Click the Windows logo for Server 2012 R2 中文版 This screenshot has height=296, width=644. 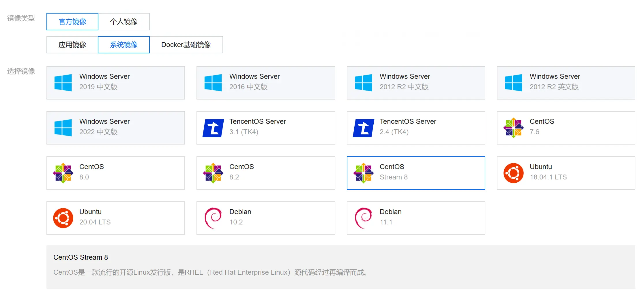coord(363,83)
